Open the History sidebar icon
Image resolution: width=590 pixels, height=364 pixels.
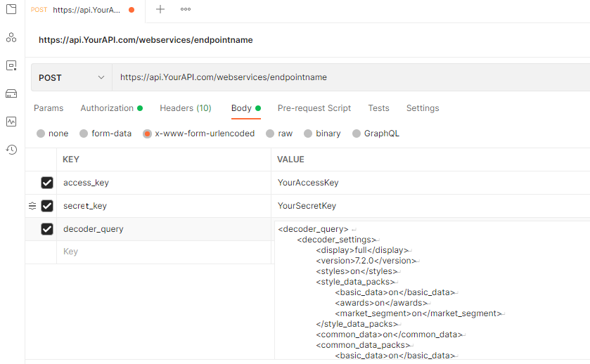pyautogui.click(x=11, y=150)
